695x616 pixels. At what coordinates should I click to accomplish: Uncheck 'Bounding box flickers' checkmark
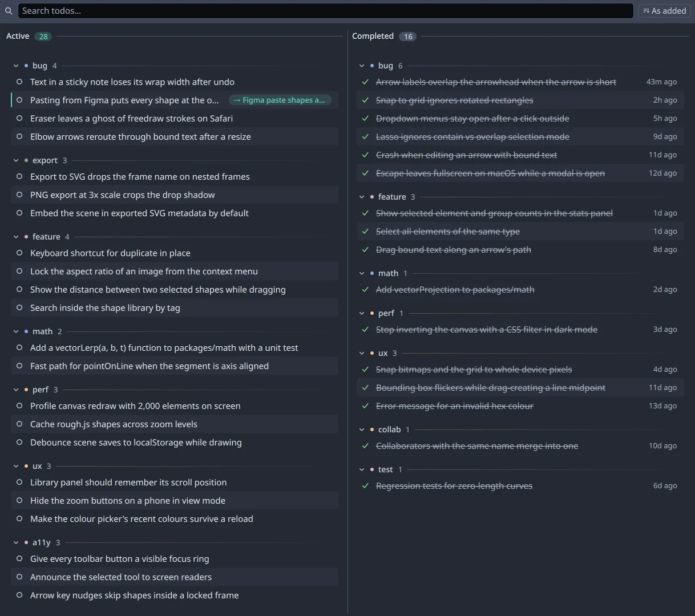click(x=365, y=387)
